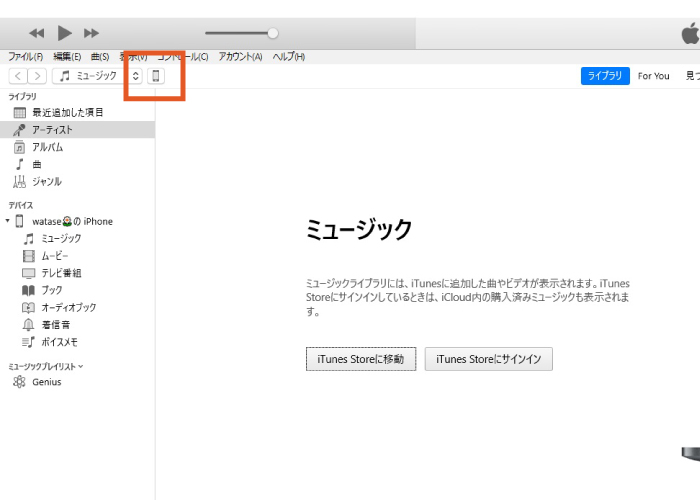Click the iPhone icon in device list
The width and height of the screenshot is (700, 500).
coord(19,221)
